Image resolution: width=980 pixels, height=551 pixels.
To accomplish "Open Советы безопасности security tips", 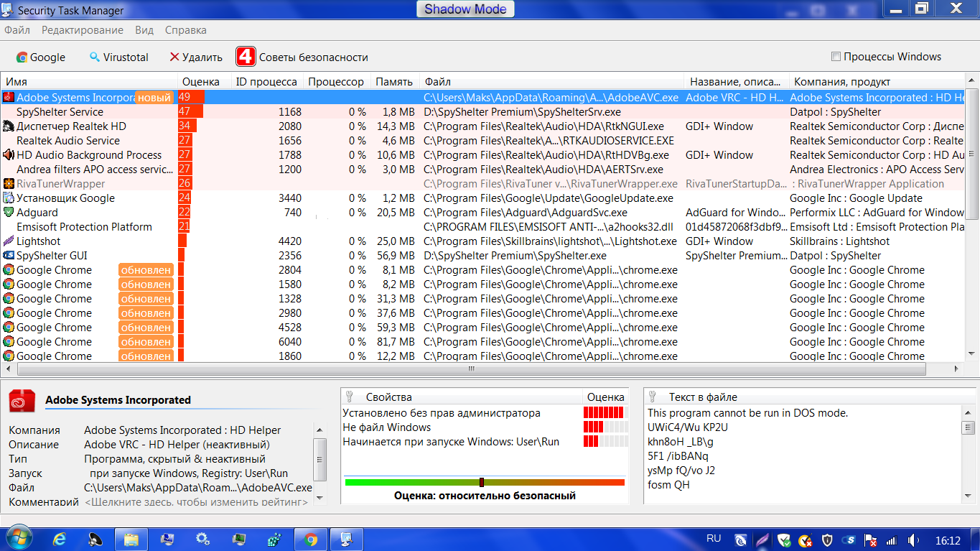I will point(302,57).
